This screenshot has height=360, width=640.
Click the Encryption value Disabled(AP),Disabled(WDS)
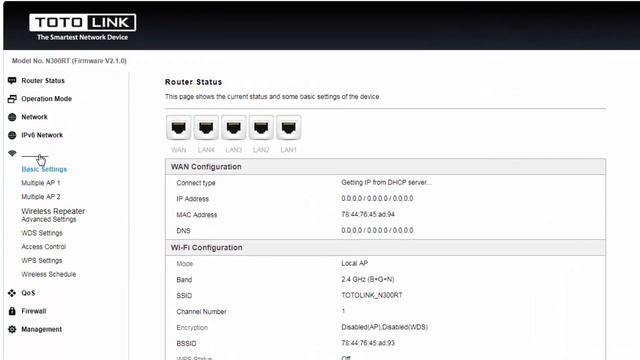[384, 327]
